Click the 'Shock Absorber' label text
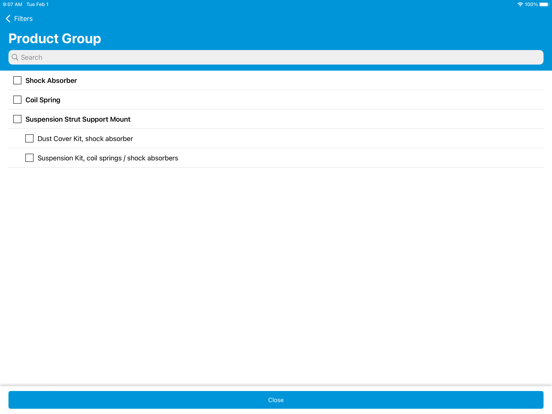This screenshot has width=552, height=414. coord(51,80)
